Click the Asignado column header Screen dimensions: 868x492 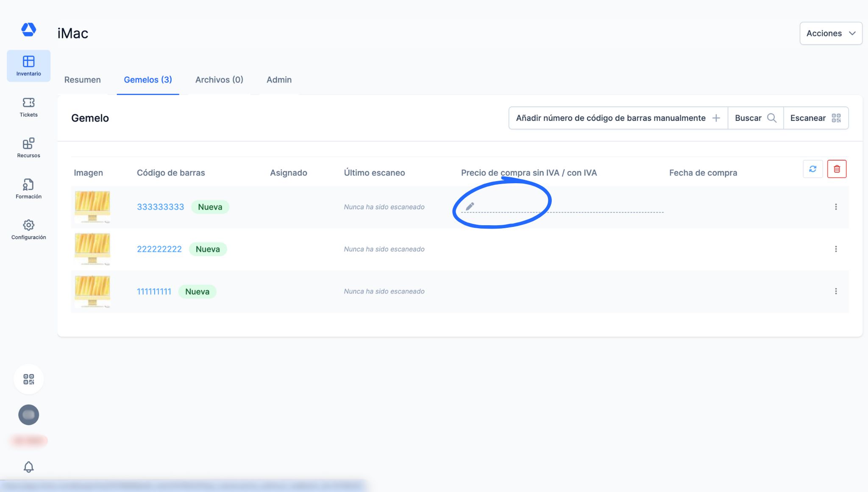[x=289, y=173]
